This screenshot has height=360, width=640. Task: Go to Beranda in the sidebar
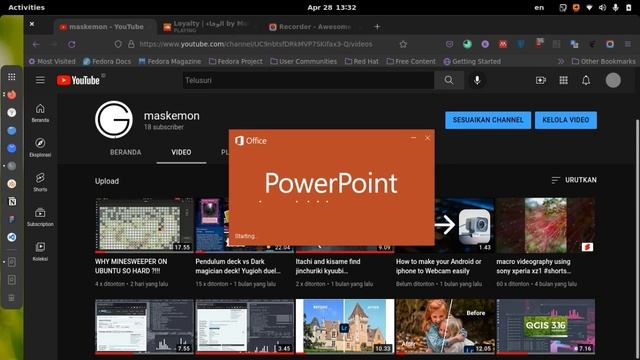coord(40,113)
